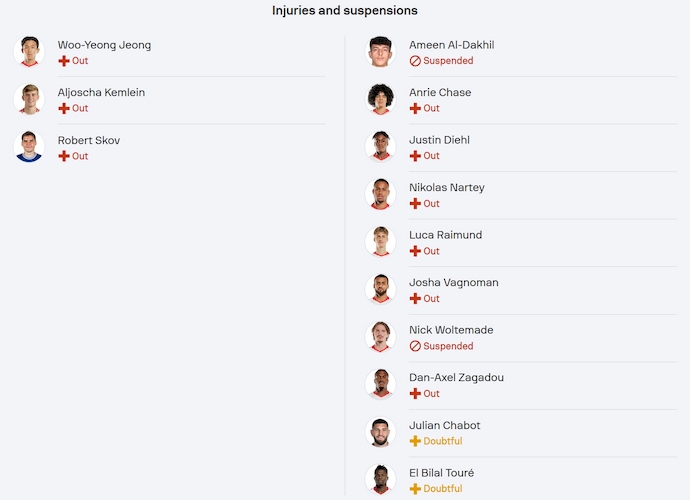Click the red cross icon under Woo-Yeong Jeong
690x500 pixels.
pyautogui.click(x=64, y=61)
